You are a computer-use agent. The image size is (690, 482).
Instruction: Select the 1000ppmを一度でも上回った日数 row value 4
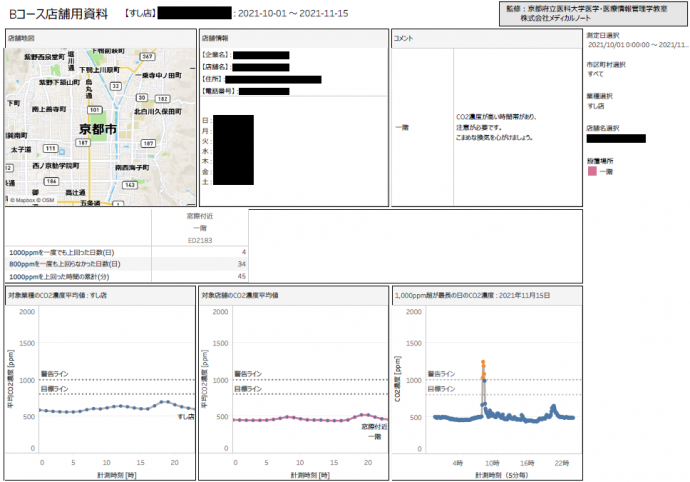[244, 252]
